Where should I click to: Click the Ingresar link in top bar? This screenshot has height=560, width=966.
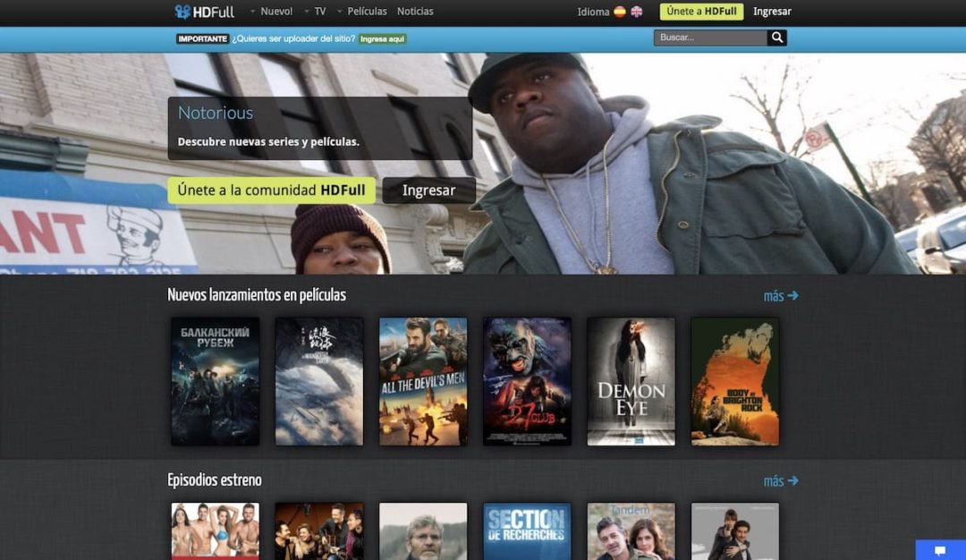[772, 11]
